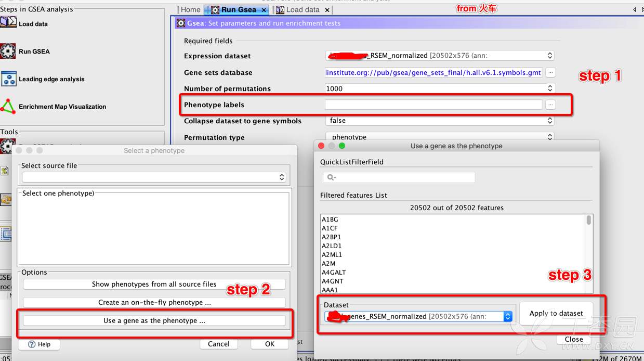This screenshot has height=361, width=644.
Task: Click the Help question mark button
Action: 39,344
